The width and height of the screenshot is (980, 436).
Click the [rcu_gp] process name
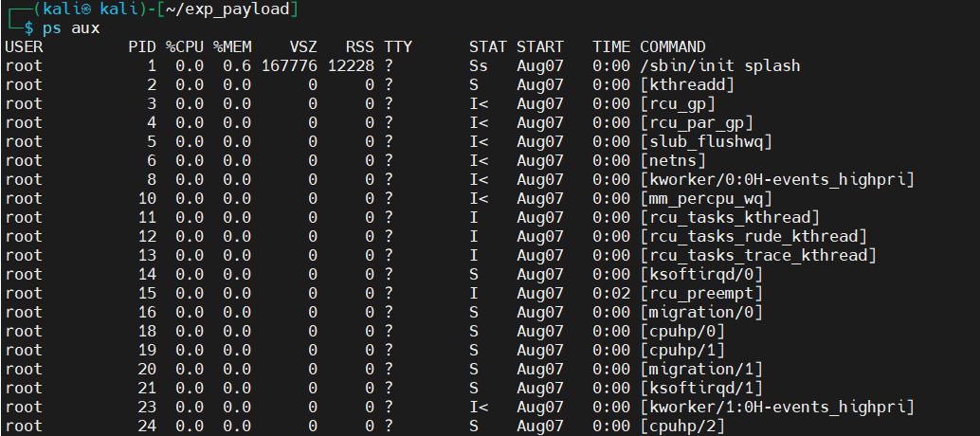point(678,104)
